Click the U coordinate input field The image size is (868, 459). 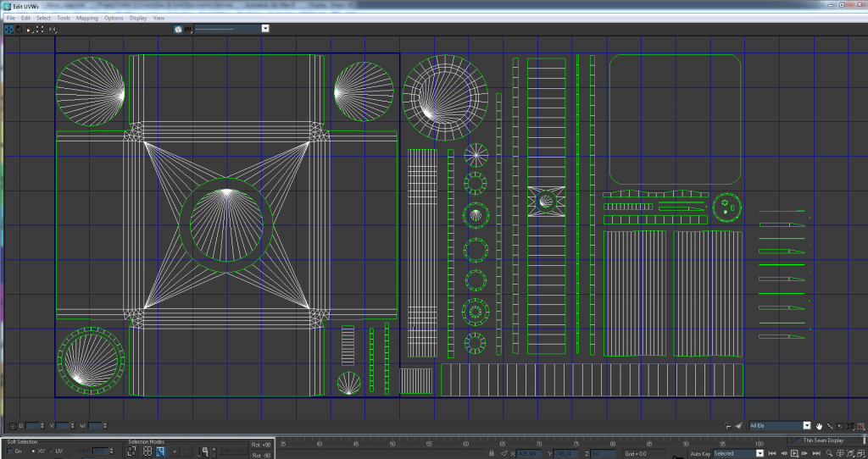click(34, 425)
